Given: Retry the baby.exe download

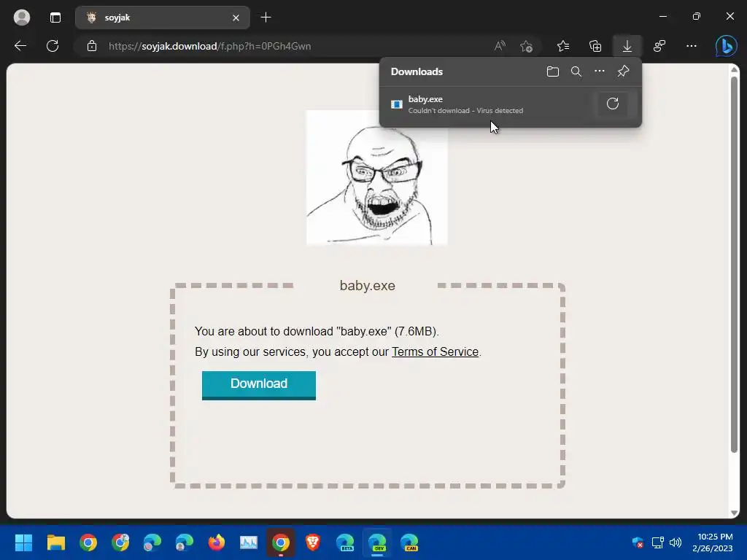Looking at the screenshot, I should [x=613, y=104].
